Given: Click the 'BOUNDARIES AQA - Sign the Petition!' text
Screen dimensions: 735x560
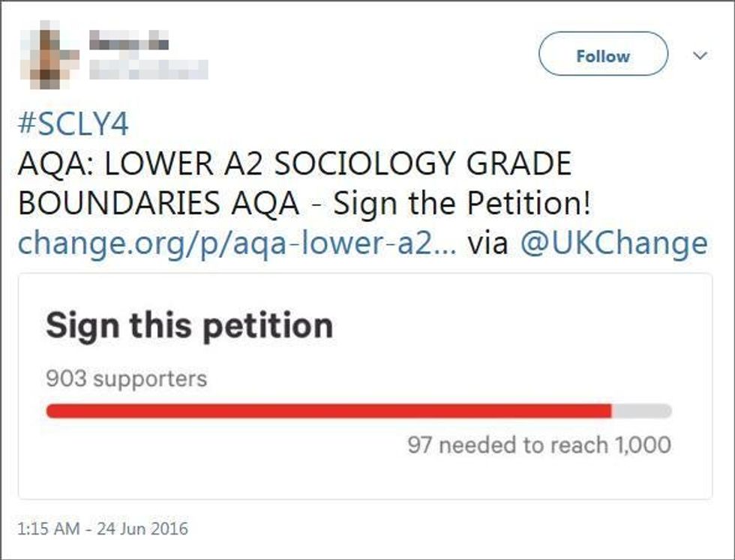Looking at the screenshot, I should click(306, 203).
